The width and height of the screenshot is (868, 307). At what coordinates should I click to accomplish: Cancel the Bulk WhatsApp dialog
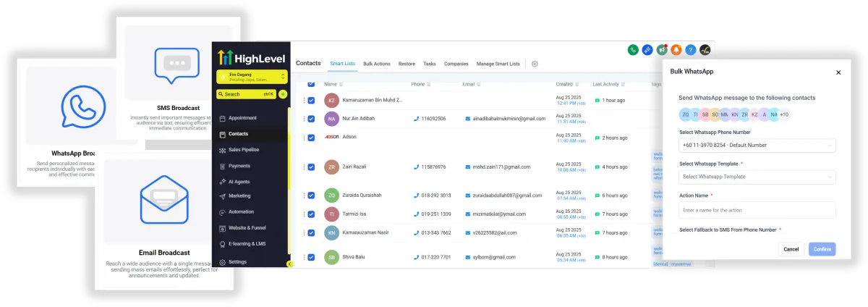[791, 249]
